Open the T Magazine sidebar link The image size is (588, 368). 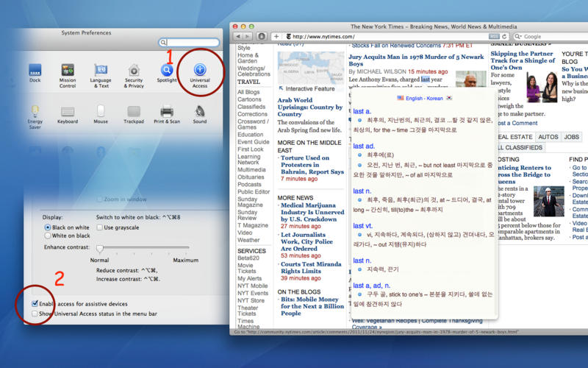point(253,225)
